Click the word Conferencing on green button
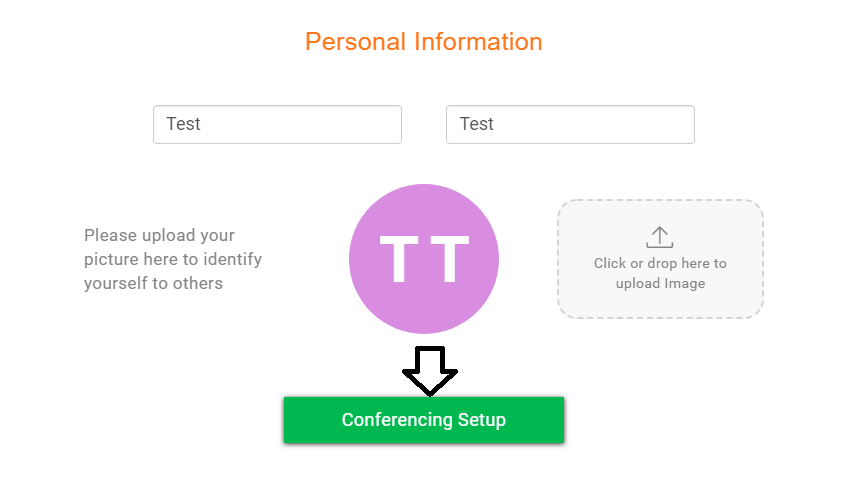The image size is (844, 484). tap(397, 420)
